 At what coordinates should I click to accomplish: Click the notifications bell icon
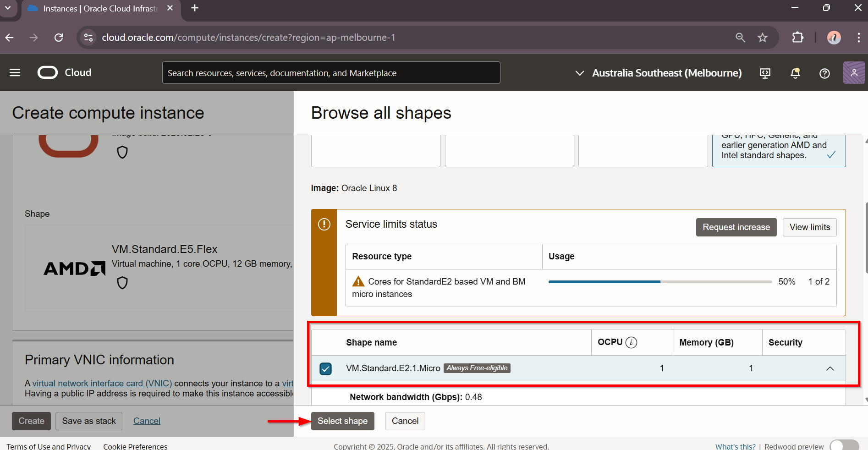(795, 73)
